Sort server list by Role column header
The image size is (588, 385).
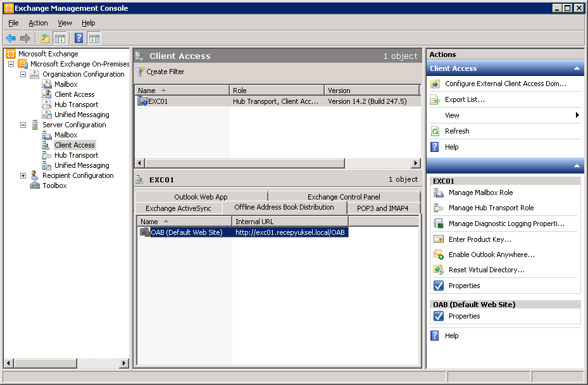277,91
